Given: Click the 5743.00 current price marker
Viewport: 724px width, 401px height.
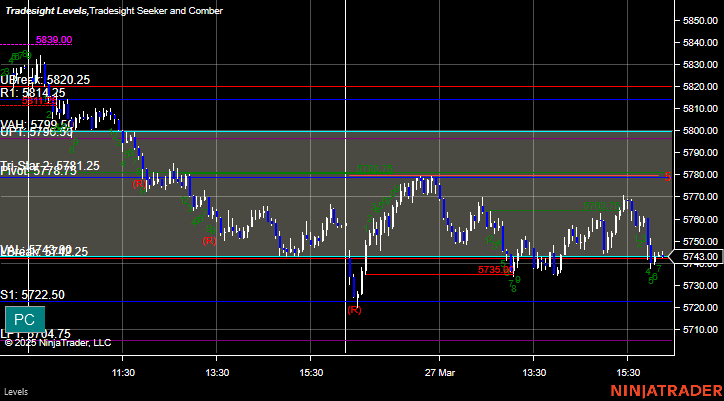Looking at the screenshot, I should point(696,256).
